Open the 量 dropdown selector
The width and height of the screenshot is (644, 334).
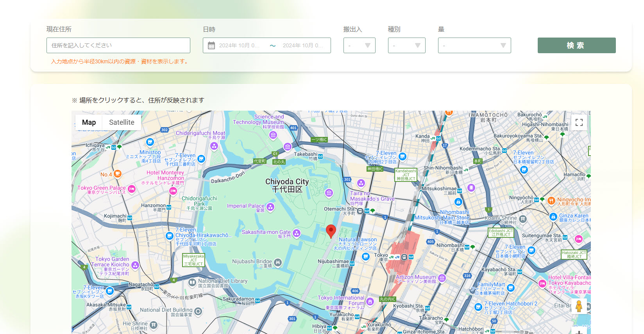pos(474,45)
